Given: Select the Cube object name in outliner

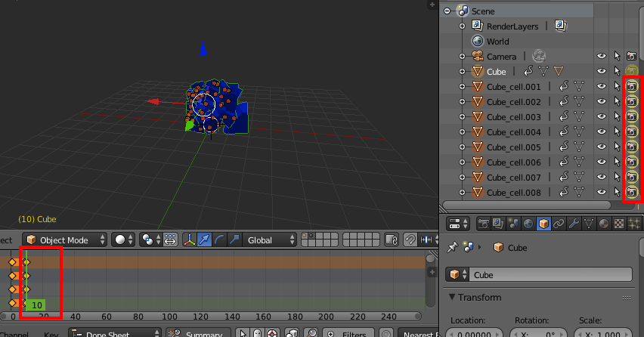Looking at the screenshot, I should (496, 72).
